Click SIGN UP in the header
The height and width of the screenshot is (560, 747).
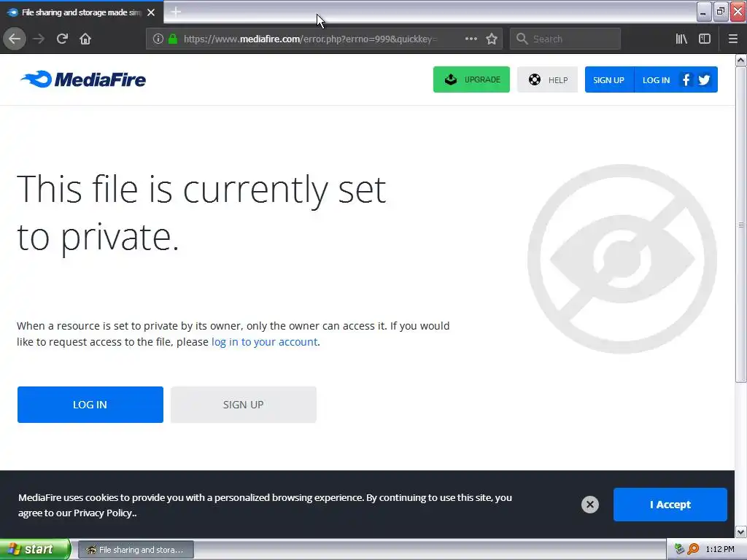609,79
